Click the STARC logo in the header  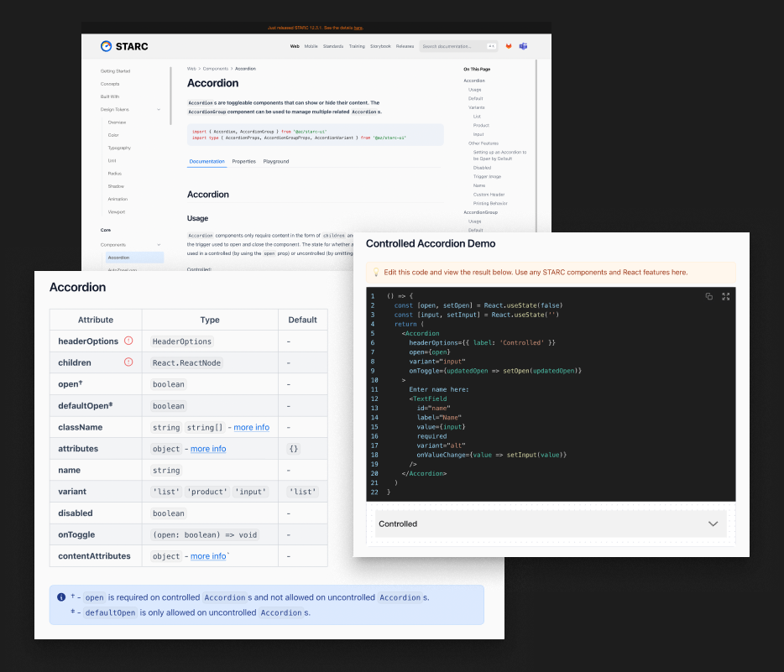coord(124,46)
